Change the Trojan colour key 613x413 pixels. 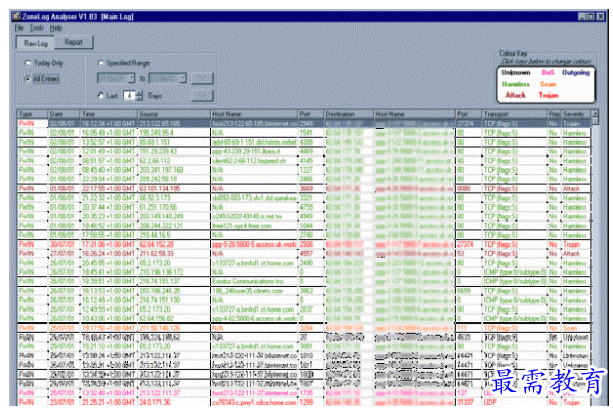coord(548,95)
